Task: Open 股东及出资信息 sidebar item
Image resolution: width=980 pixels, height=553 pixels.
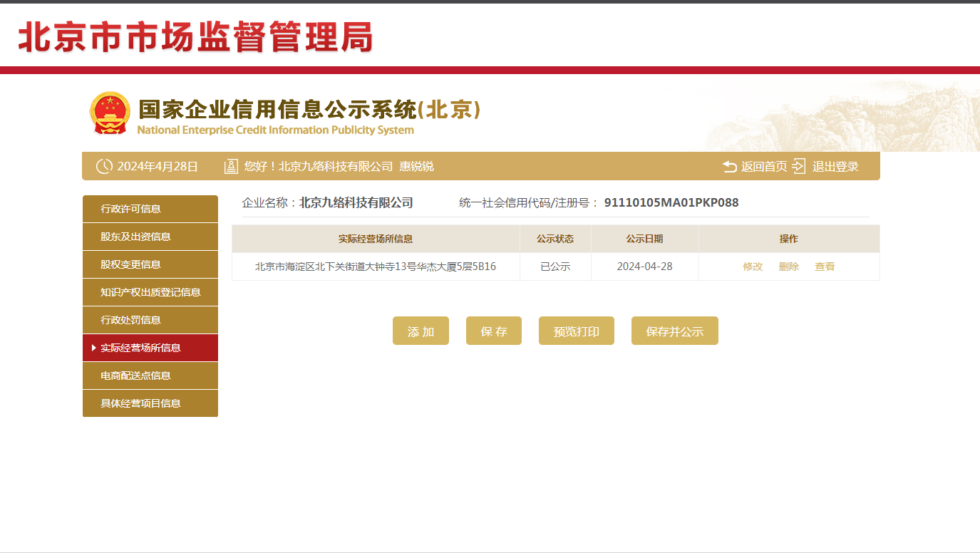Action: (x=150, y=237)
